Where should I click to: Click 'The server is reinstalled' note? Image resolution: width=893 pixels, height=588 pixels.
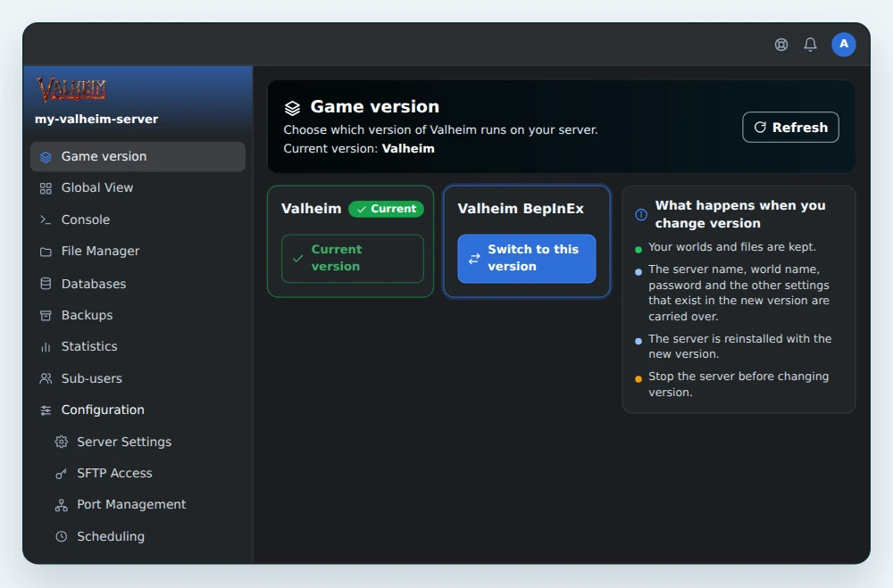739,346
